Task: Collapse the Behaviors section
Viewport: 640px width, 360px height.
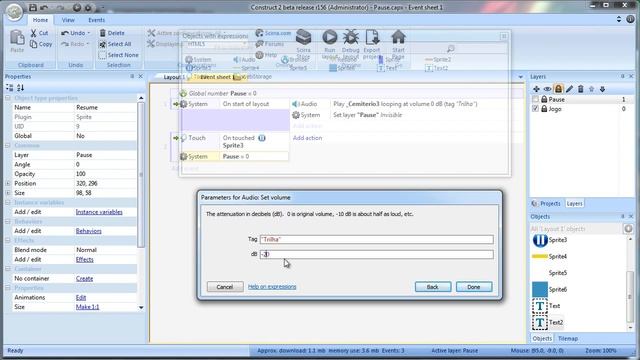Action: (x=8, y=221)
